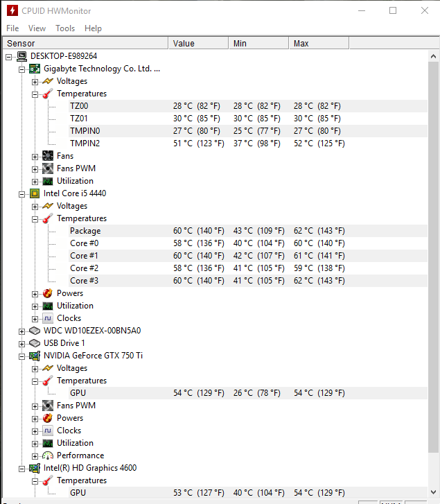Collapse the DESKTOP-E989264 root node
Screen dimensions: 440x504
tap(9, 58)
